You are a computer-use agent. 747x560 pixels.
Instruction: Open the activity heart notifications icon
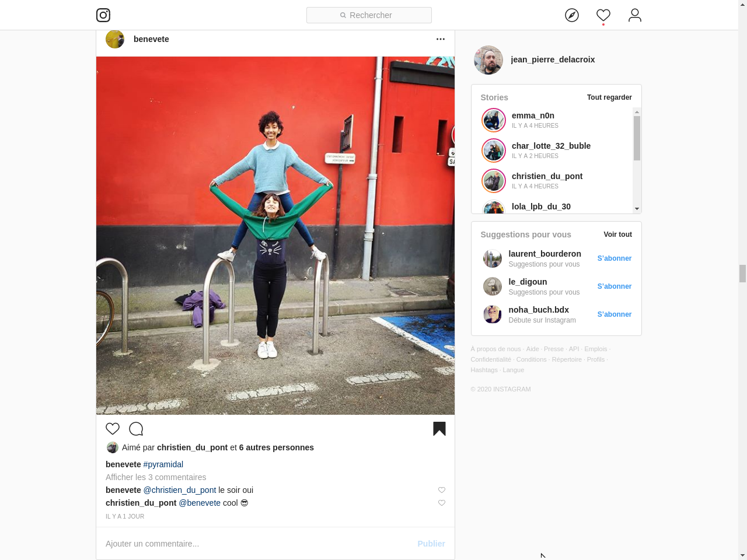(x=603, y=15)
